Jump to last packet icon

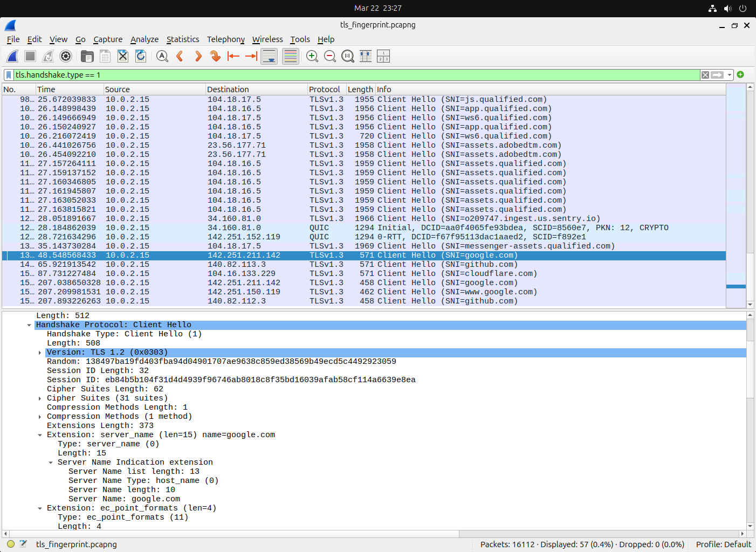(x=251, y=56)
